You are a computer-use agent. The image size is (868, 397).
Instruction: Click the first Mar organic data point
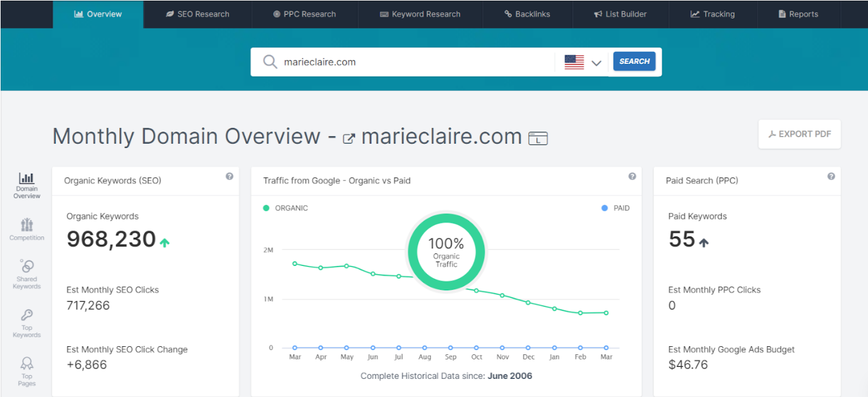pos(295,263)
